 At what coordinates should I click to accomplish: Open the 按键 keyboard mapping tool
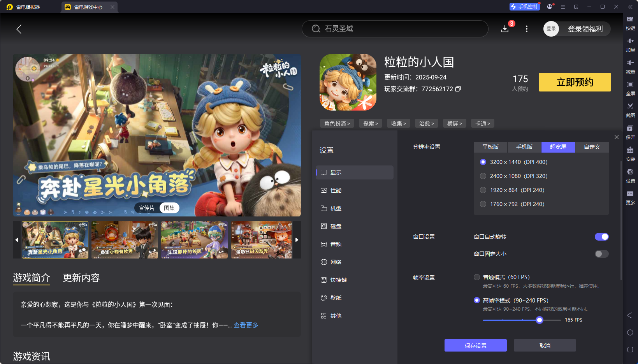point(631,23)
